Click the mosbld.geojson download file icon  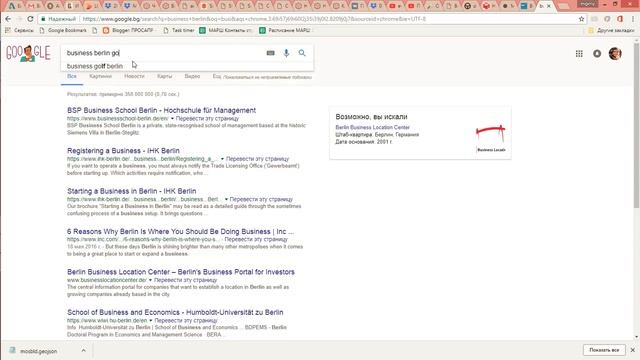click(13, 351)
